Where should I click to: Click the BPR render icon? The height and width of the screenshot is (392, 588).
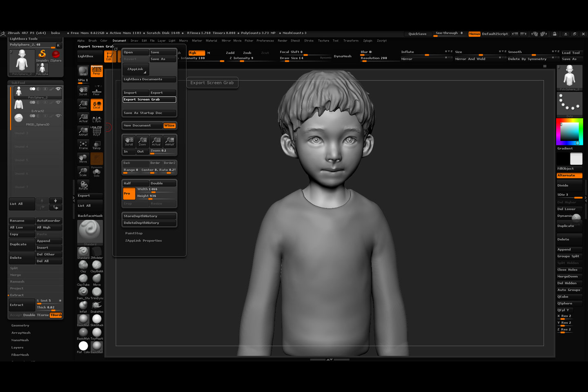83,71
